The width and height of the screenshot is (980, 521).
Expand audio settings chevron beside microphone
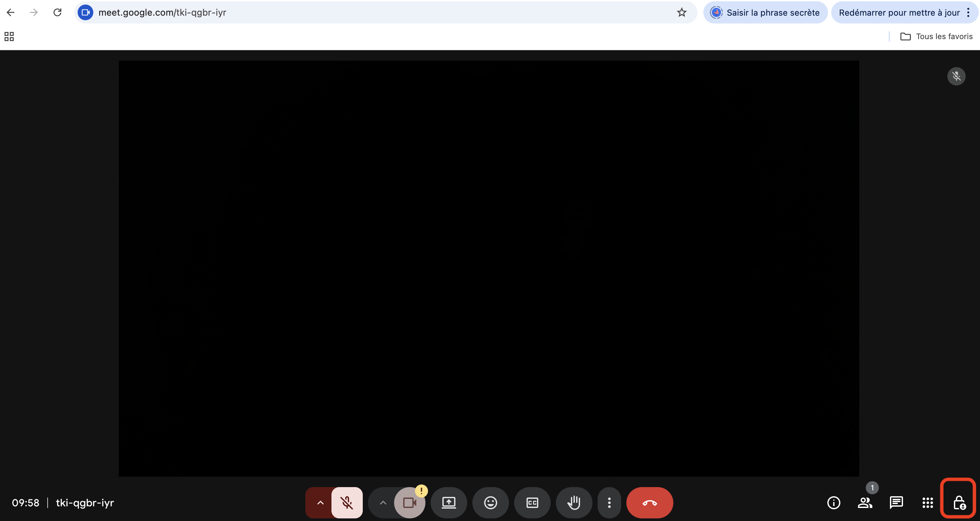[320, 502]
